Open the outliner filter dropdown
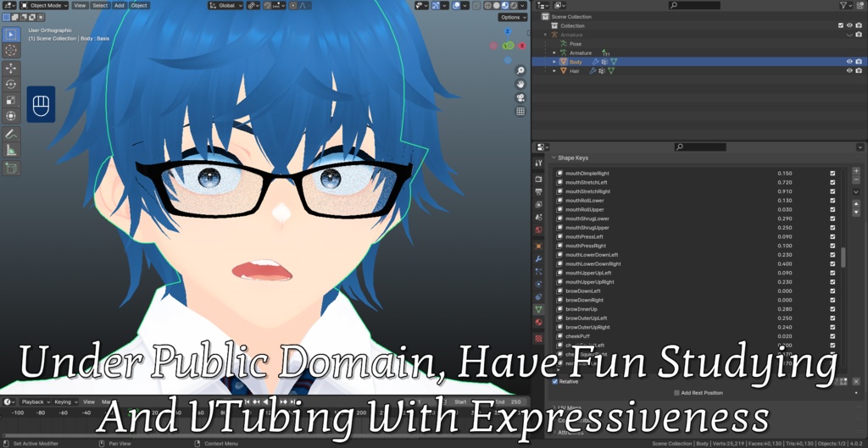 coord(846,5)
